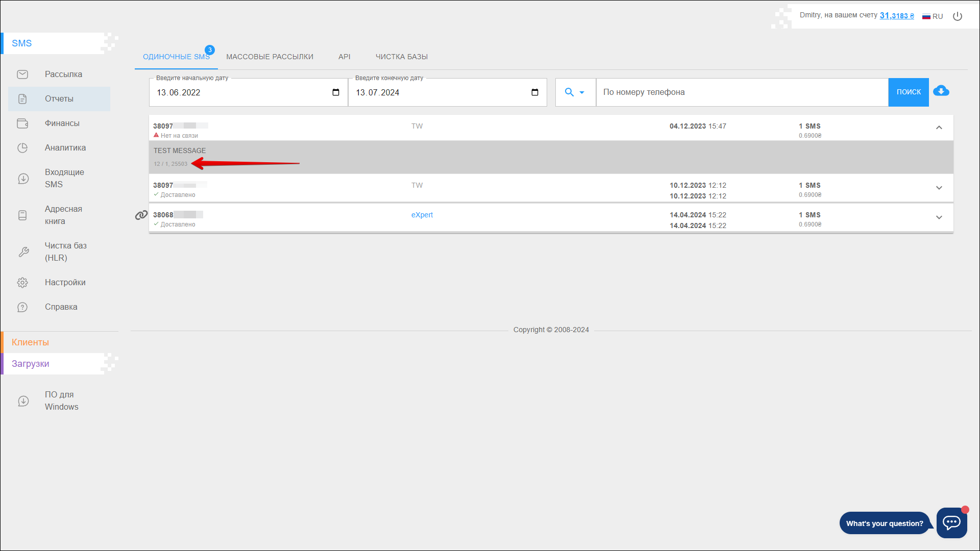The image size is (980, 551).
Task: Switch to Чистка базы tab
Action: click(x=401, y=57)
